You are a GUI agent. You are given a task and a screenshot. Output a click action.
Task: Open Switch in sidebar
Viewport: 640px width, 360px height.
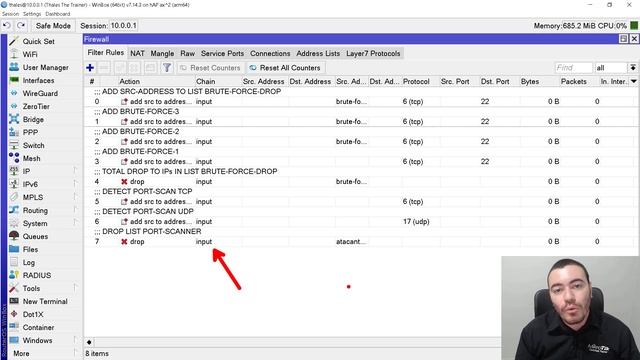tap(33, 145)
